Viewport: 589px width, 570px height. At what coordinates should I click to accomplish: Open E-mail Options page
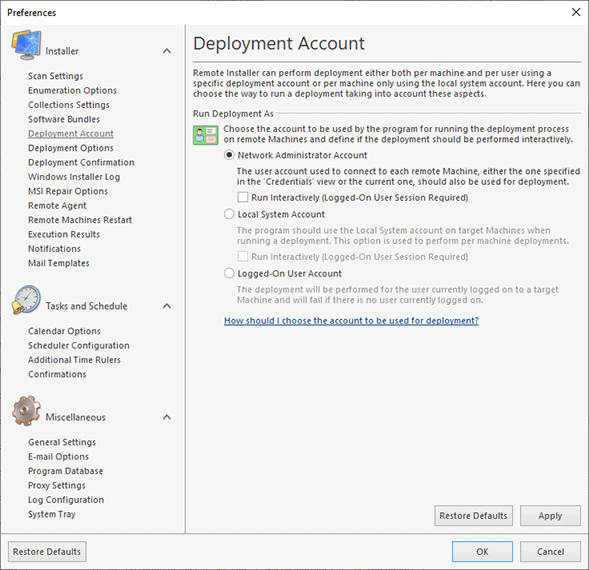58,457
